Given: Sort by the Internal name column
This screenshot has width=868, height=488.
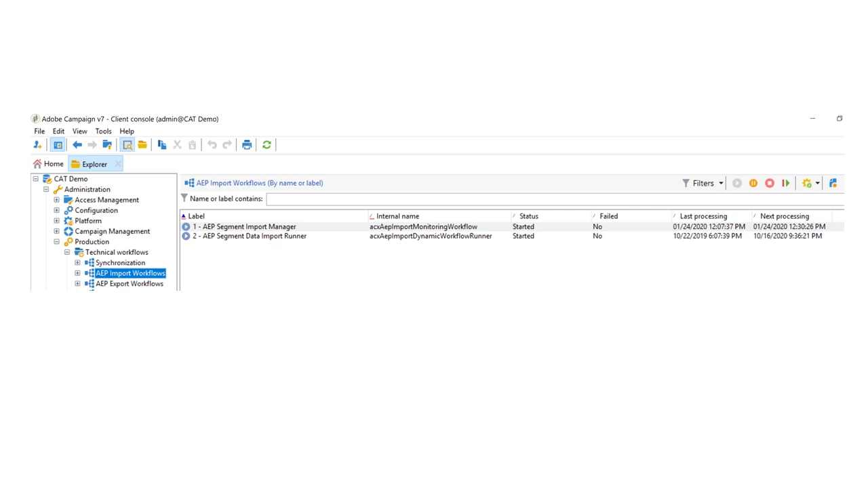Looking at the screenshot, I should pyautogui.click(x=439, y=216).
